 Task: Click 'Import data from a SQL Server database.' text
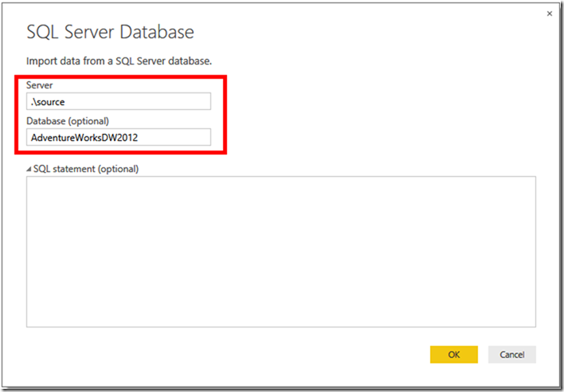point(119,61)
